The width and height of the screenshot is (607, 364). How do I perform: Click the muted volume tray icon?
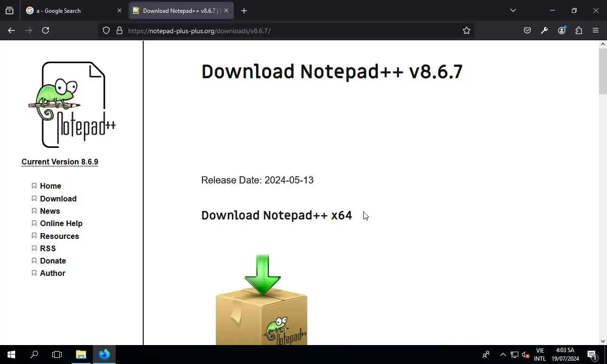pos(525,355)
